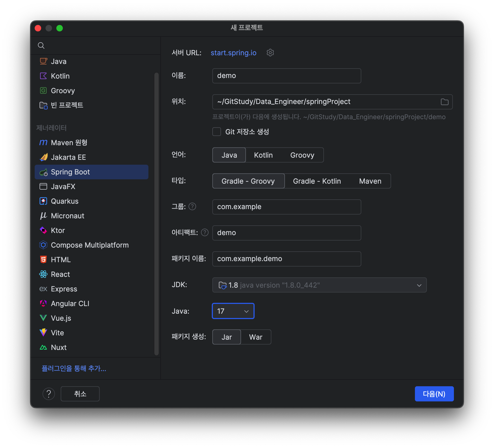Click the Kotlin logo icon

pos(43,76)
